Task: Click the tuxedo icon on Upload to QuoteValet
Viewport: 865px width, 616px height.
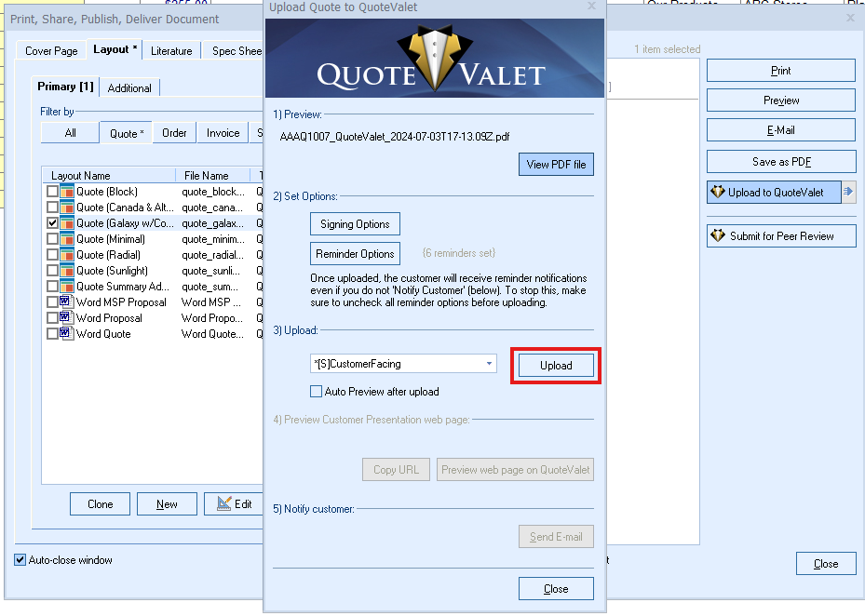Action: (718, 192)
